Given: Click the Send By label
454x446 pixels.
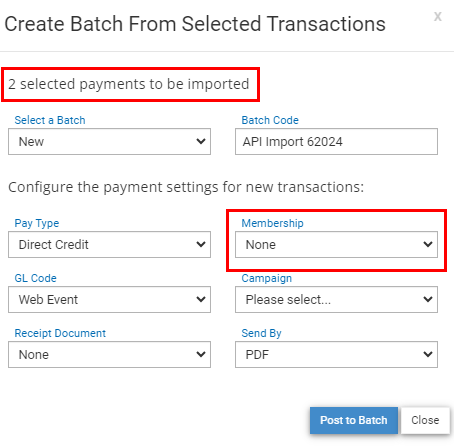Looking at the screenshot, I should tap(261, 333).
